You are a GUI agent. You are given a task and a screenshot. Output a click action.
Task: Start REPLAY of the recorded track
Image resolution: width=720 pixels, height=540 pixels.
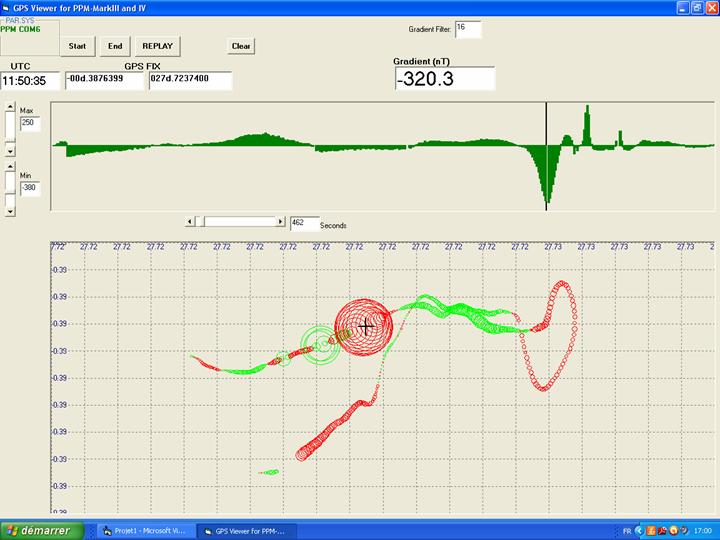click(x=157, y=46)
